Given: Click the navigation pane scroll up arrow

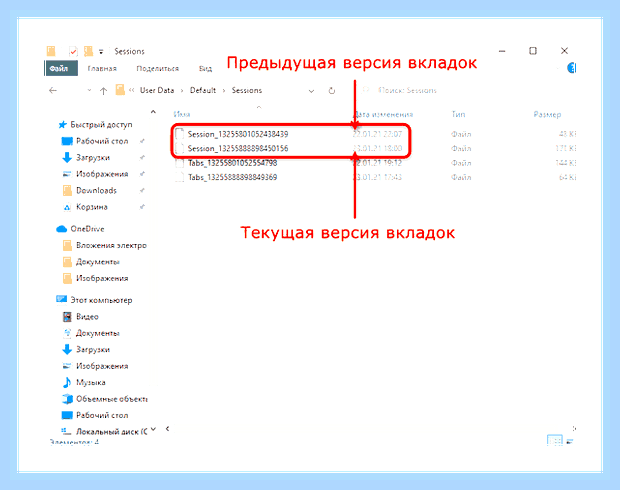Looking at the screenshot, I should click(x=153, y=112).
